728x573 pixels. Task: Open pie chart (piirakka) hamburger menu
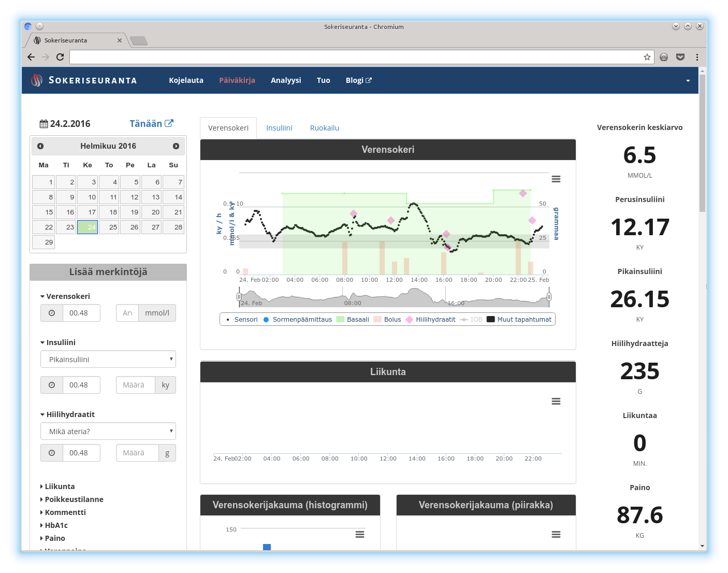pos(556,535)
